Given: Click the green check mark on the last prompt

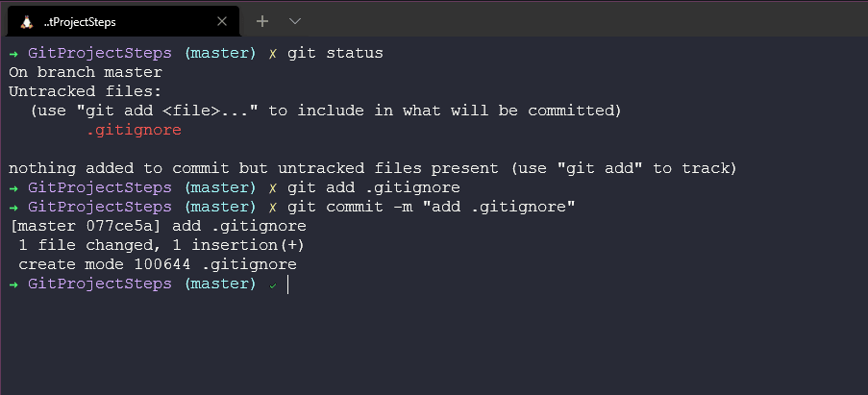Looking at the screenshot, I should 272,284.
